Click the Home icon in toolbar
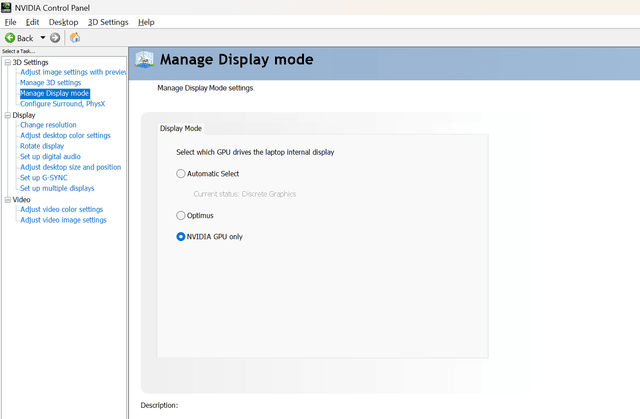 (75, 38)
